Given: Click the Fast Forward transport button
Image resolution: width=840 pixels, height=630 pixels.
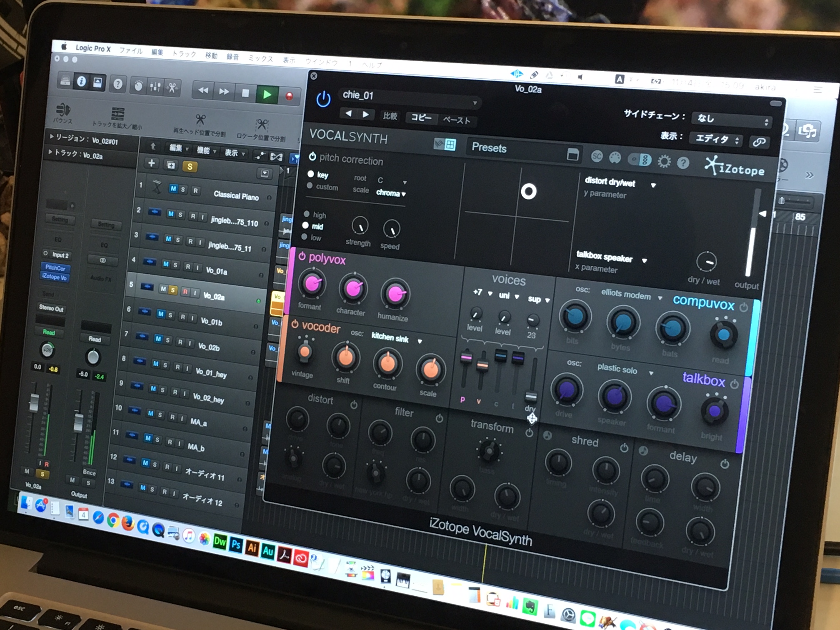Looking at the screenshot, I should (224, 91).
